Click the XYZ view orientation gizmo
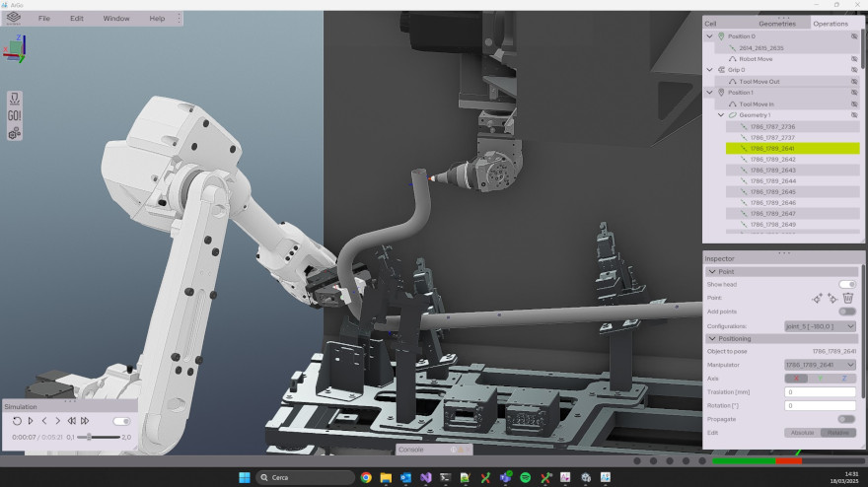 click(x=15, y=48)
